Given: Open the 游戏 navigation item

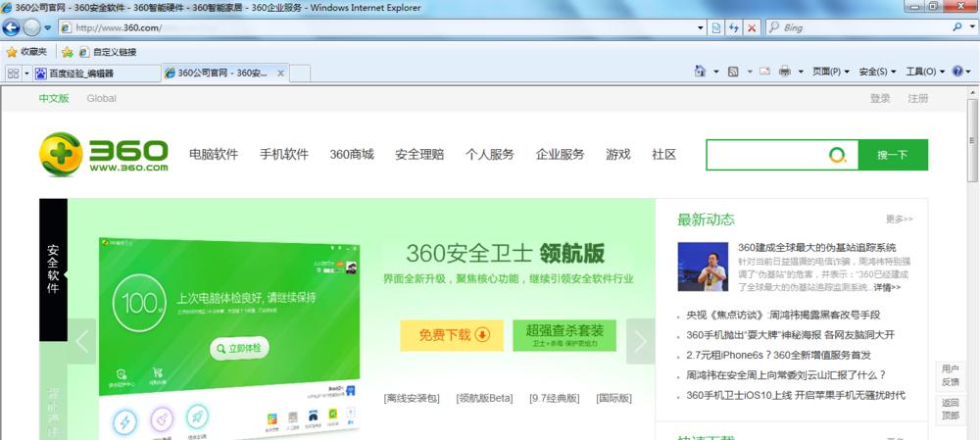Looking at the screenshot, I should 618,155.
